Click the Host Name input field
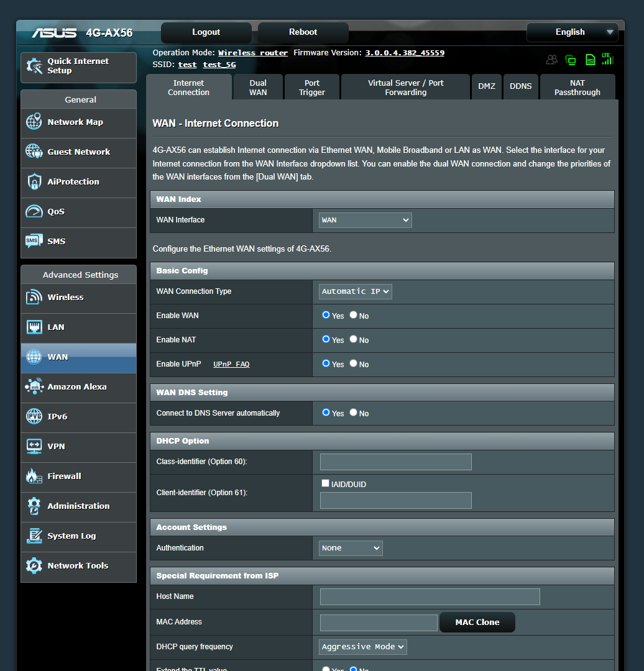Screen dimensions: 644x671 (430, 597)
